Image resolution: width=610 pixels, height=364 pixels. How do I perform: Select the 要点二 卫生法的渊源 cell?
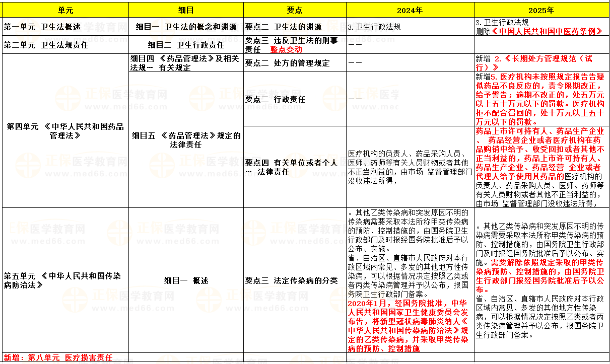click(283, 27)
